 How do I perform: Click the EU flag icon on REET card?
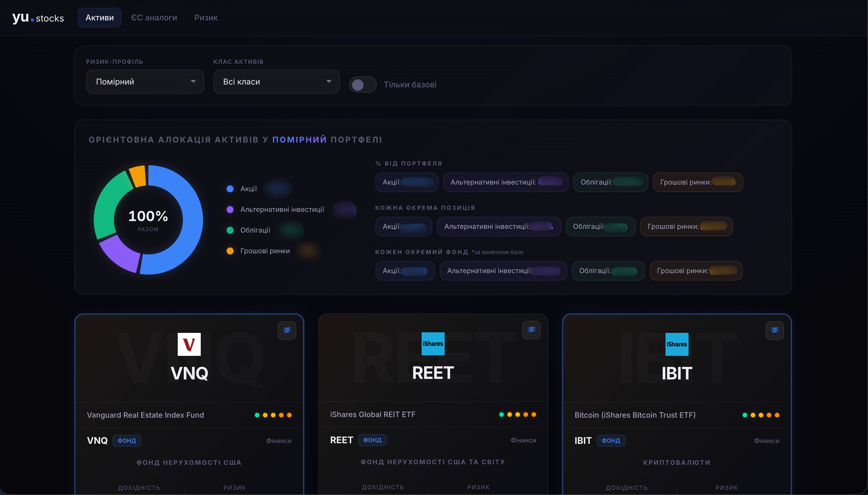[531, 329]
